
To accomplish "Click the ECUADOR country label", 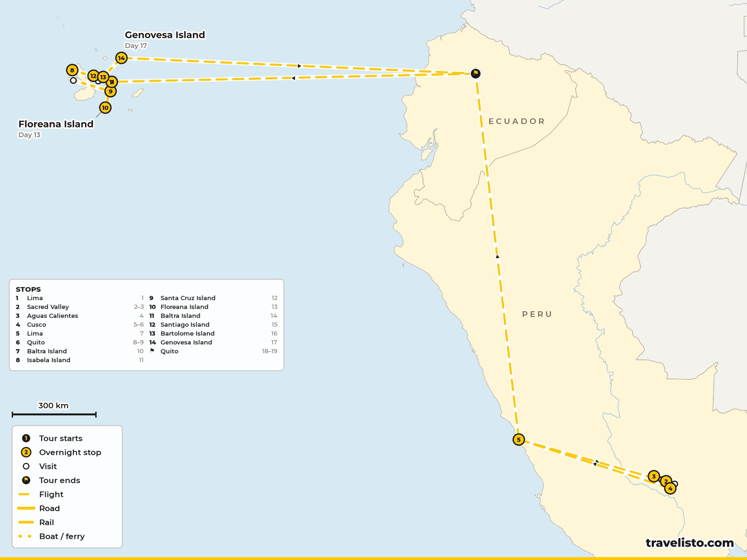I will (x=516, y=121).
